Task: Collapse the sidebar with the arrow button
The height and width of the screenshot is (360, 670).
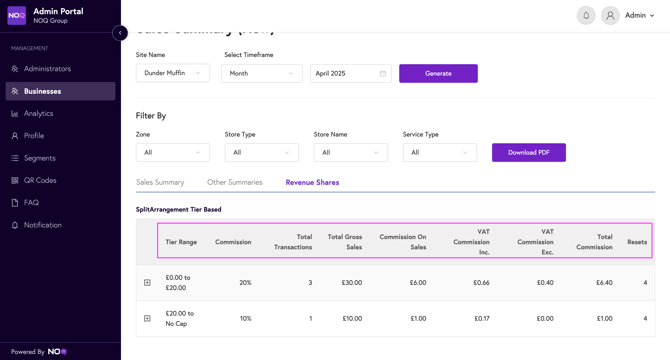Action: 120,33
